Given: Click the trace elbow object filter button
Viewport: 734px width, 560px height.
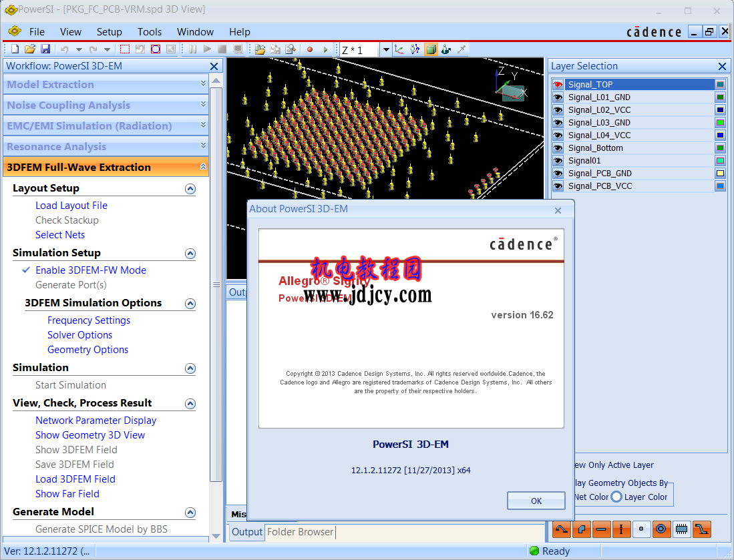Looking at the screenshot, I should tap(582, 529).
